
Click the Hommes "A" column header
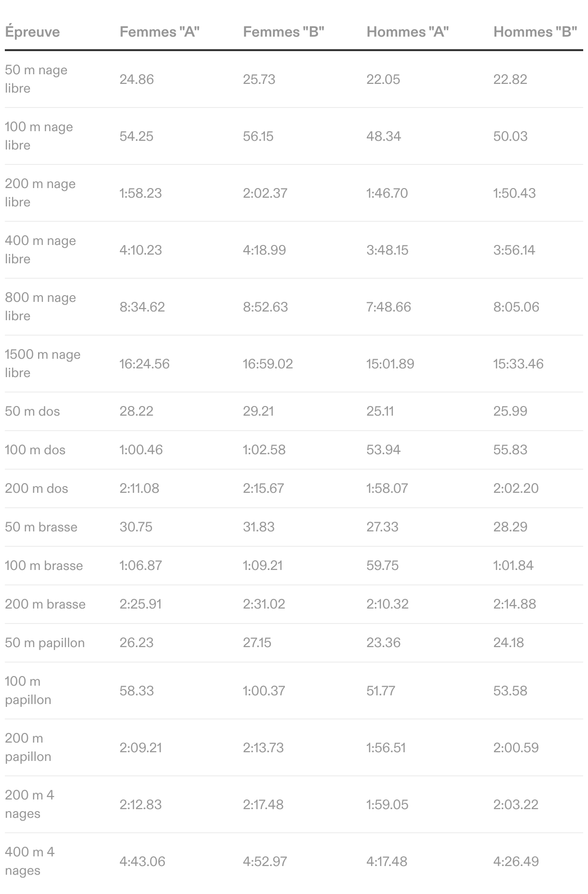[x=408, y=32]
